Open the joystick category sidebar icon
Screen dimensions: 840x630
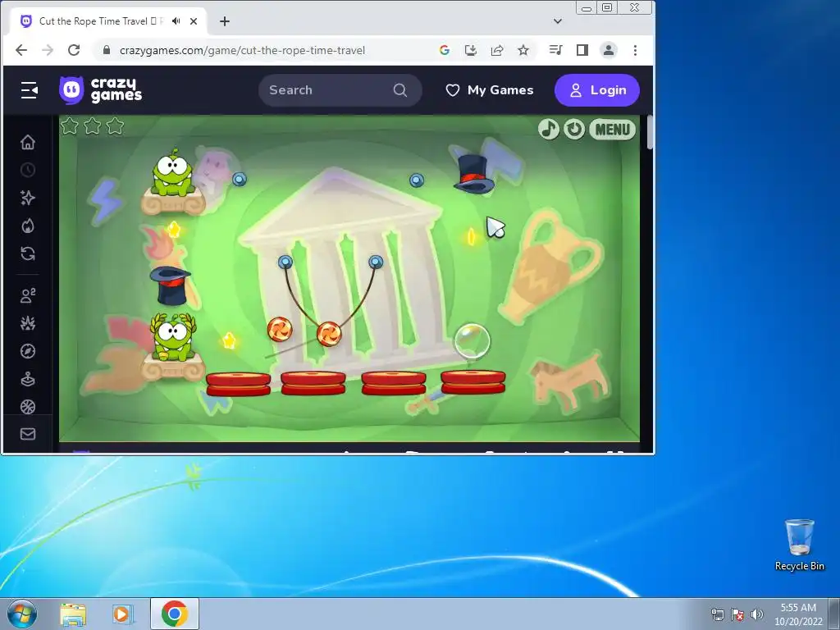28,379
